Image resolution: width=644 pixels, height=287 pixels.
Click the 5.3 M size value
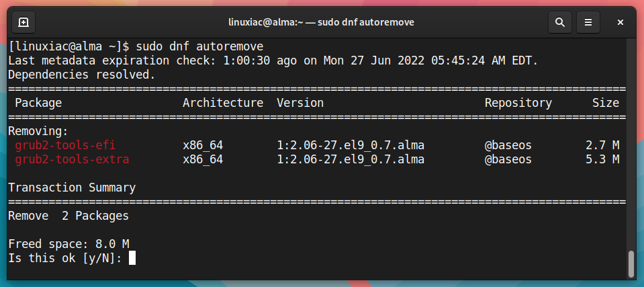pos(602,159)
